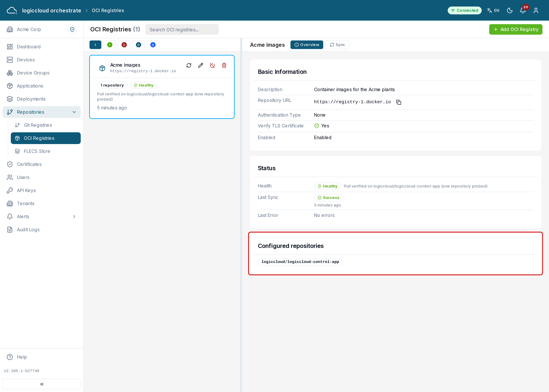Screen dimensions: 549x392
Task: Click '5 minutes ago' on the registry card
Action: pyautogui.click(x=112, y=108)
